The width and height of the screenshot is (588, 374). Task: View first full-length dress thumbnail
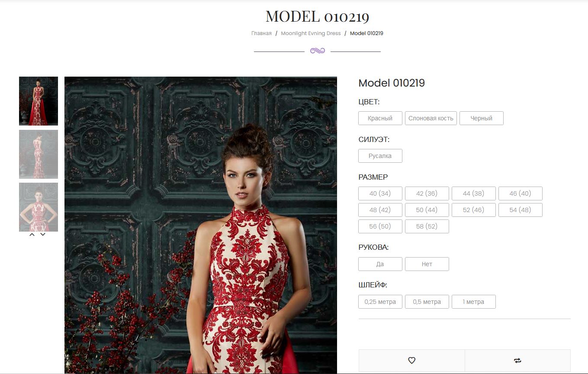click(39, 101)
